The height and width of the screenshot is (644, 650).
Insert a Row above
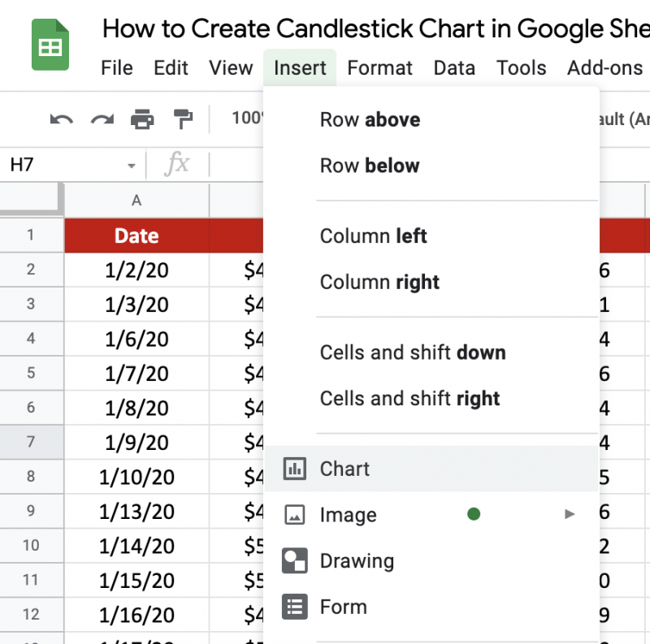pos(370,119)
